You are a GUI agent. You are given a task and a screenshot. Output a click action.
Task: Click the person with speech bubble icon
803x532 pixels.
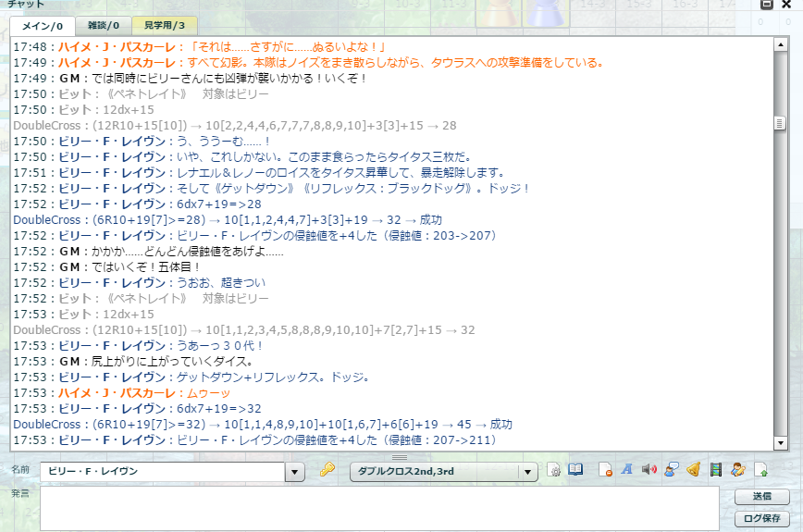click(671, 470)
